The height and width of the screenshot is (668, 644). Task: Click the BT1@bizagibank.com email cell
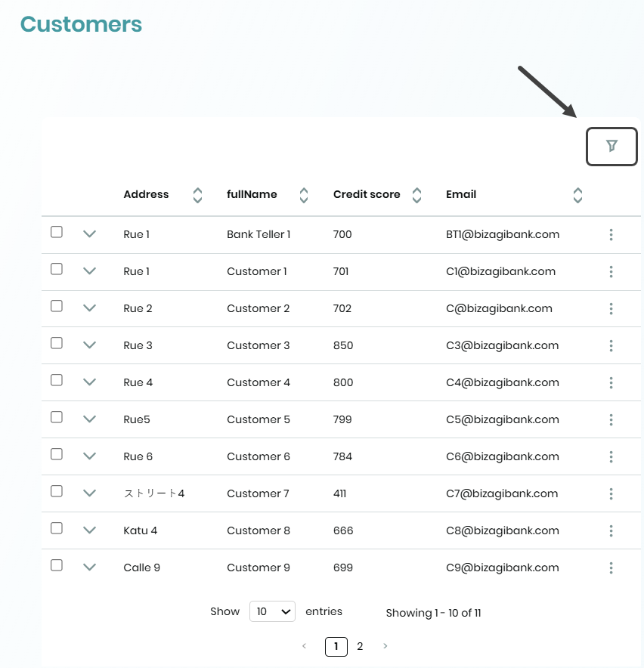(x=503, y=235)
